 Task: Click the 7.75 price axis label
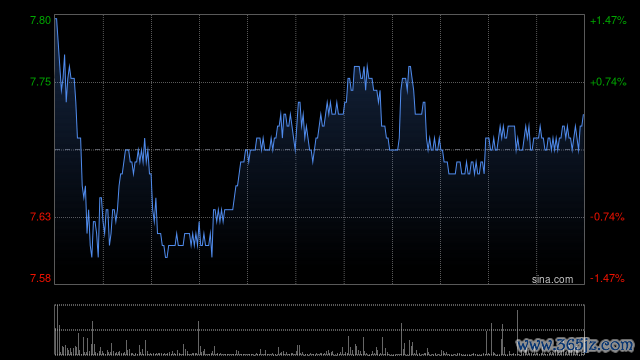coord(40,82)
